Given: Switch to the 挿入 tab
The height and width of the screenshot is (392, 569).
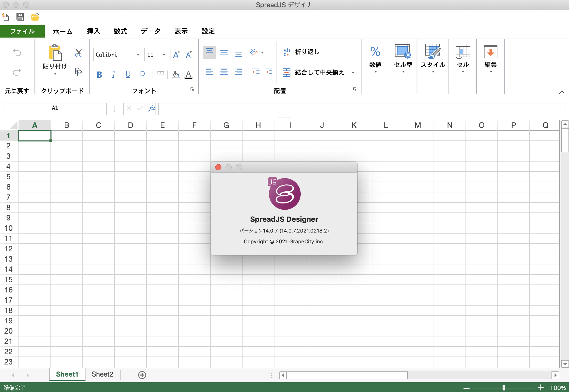Looking at the screenshot, I should coord(93,31).
